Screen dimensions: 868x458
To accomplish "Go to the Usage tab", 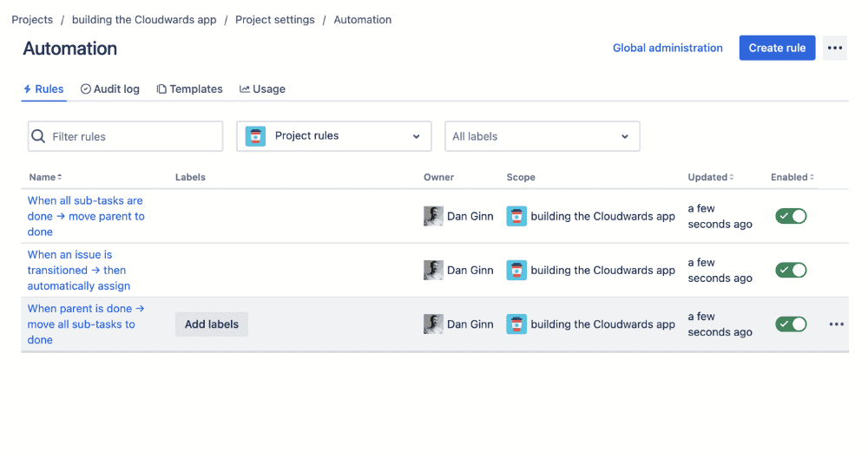I will (x=262, y=89).
